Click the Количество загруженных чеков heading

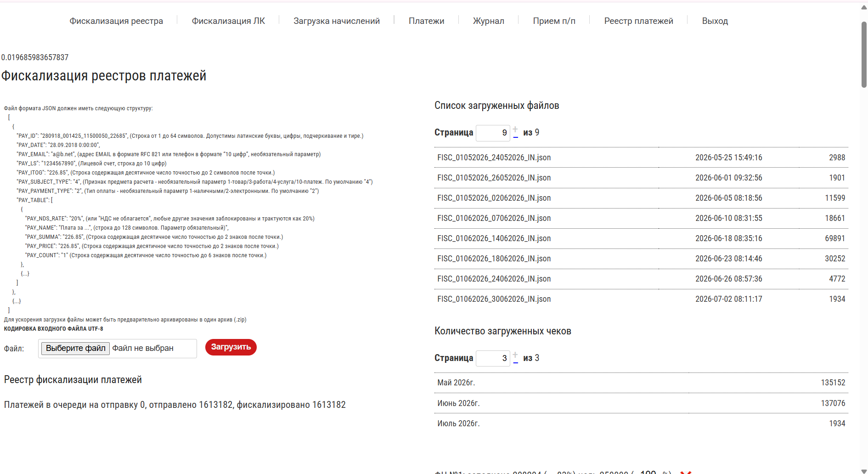[503, 331]
